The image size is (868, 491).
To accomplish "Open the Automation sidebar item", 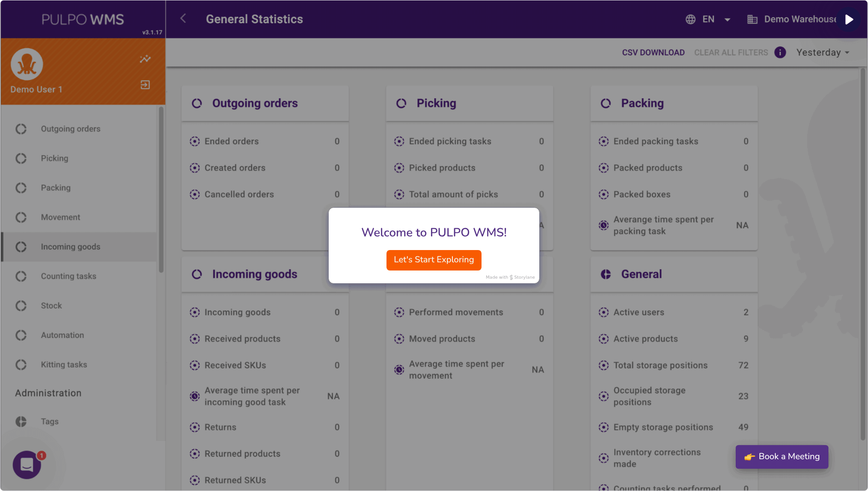I will [x=62, y=335].
